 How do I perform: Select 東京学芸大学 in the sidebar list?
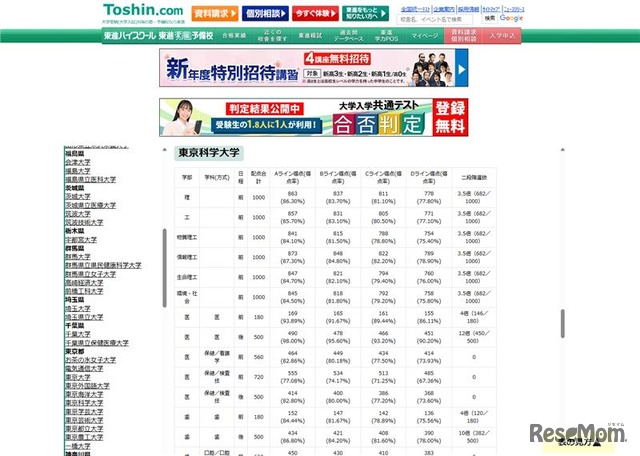[x=84, y=412]
